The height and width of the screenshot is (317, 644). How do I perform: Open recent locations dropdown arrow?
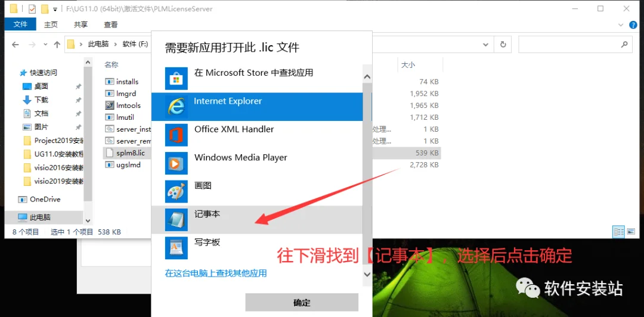(x=45, y=45)
